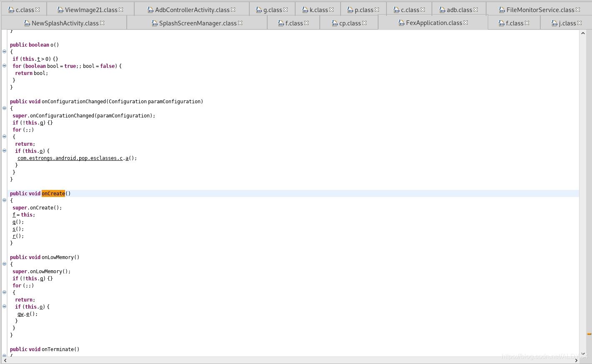Close the p.class tab
The image size is (592, 364).
pyautogui.click(x=377, y=10)
